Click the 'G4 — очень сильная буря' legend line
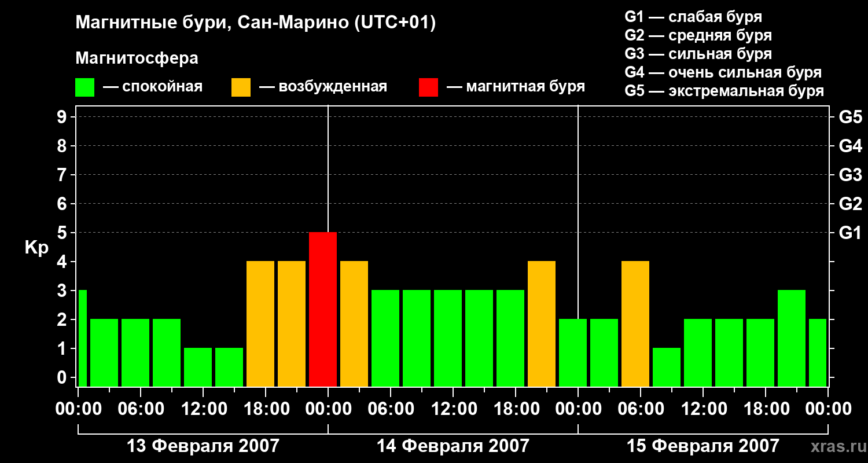868x463 pixels. pyautogui.click(x=723, y=72)
